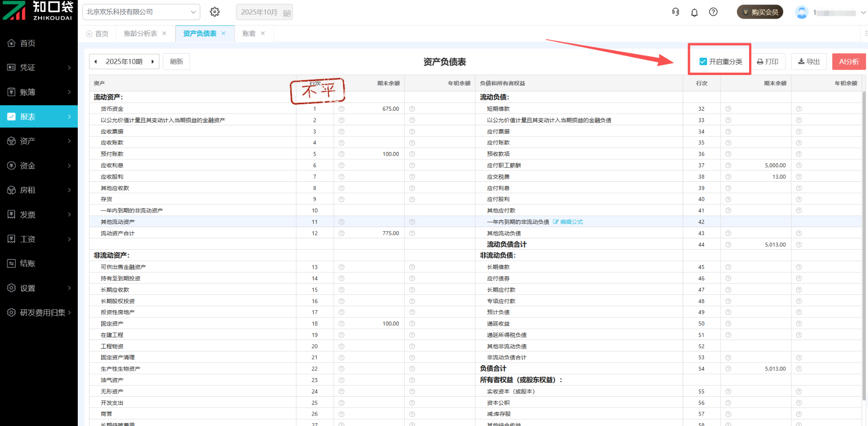868x426 pixels.
Task: Click the vertical scrollbar of the table
Action: tap(864, 244)
